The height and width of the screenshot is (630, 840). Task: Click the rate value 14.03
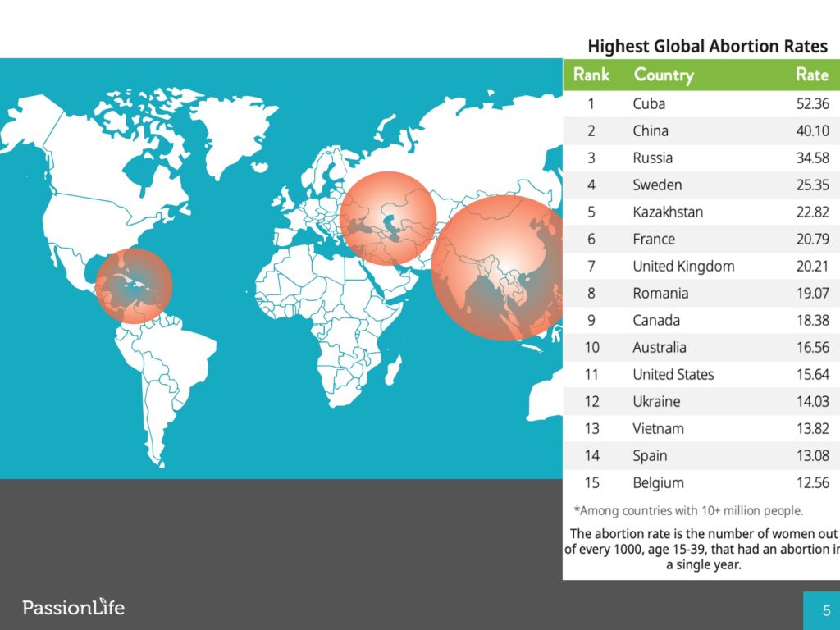tap(813, 401)
